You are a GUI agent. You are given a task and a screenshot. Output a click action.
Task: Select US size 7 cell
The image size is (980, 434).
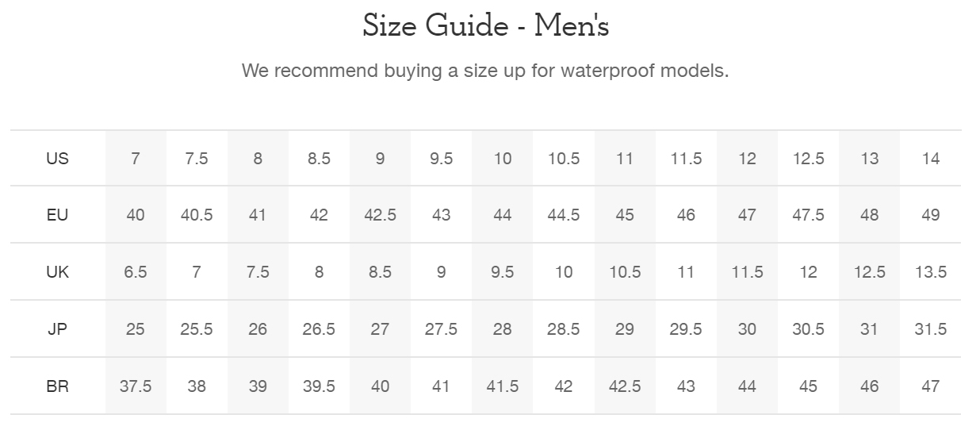point(136,158)
